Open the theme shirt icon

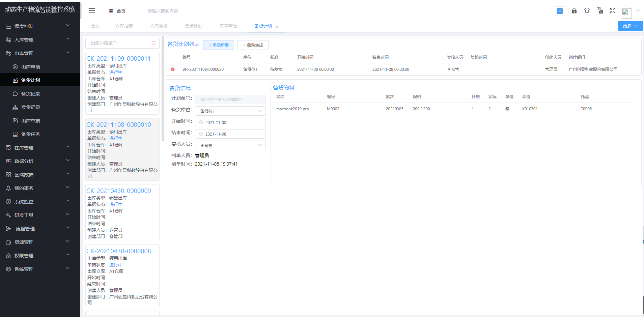(x=587, y=11)
